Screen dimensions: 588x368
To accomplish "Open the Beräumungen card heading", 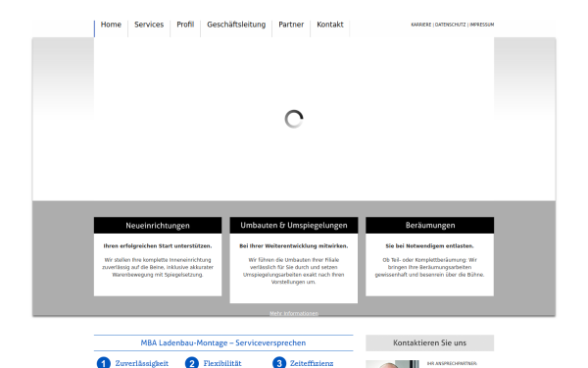I will (430, 226).
